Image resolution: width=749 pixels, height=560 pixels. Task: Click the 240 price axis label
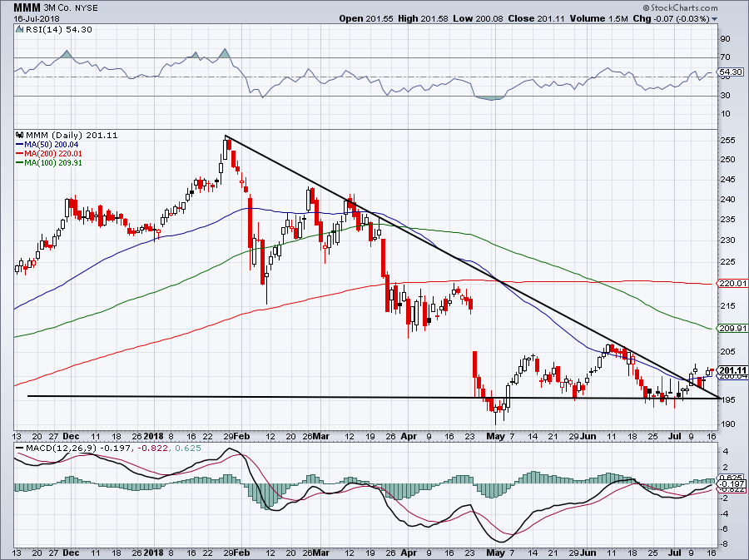[728, 200]
